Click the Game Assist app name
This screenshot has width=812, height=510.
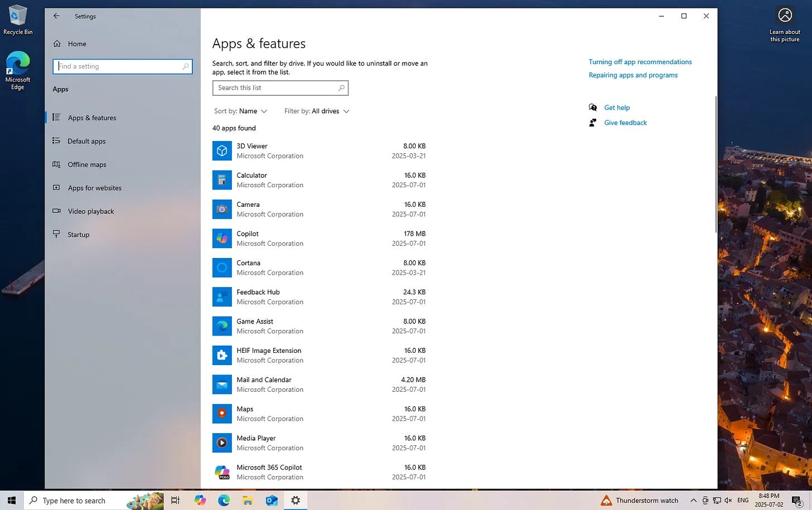[x=255, y=322]
